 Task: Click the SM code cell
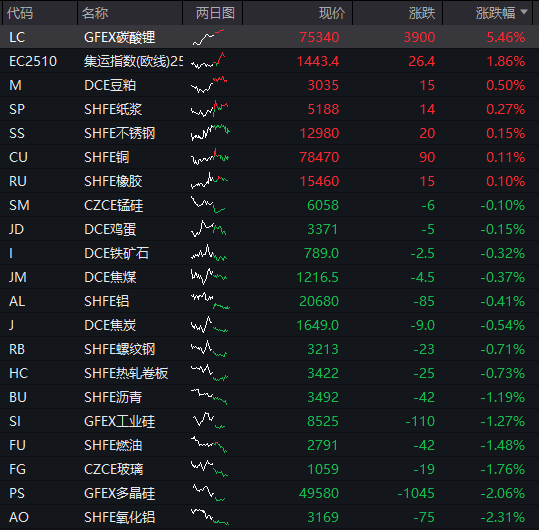point(19,205)
